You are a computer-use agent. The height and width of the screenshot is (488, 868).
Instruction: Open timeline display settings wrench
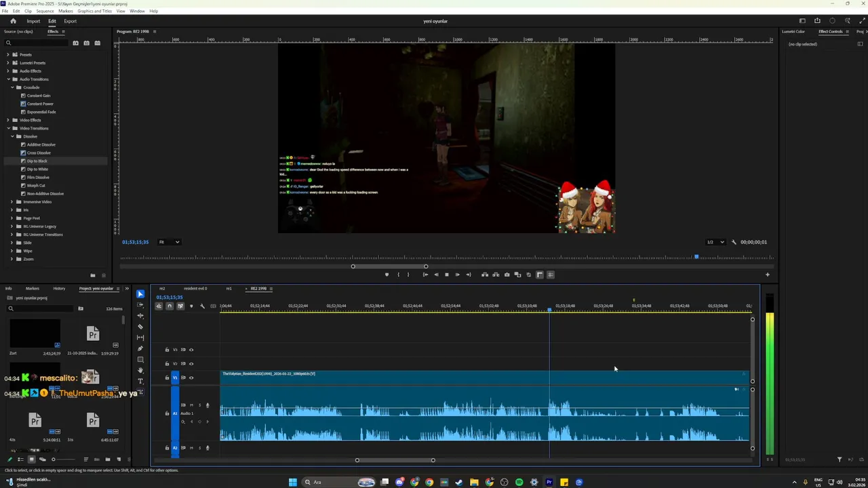[202, 306]
